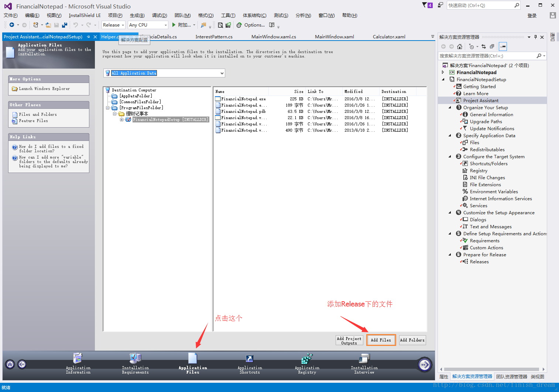Click the Options gear toolbar icon

click(x=239, y=25)
